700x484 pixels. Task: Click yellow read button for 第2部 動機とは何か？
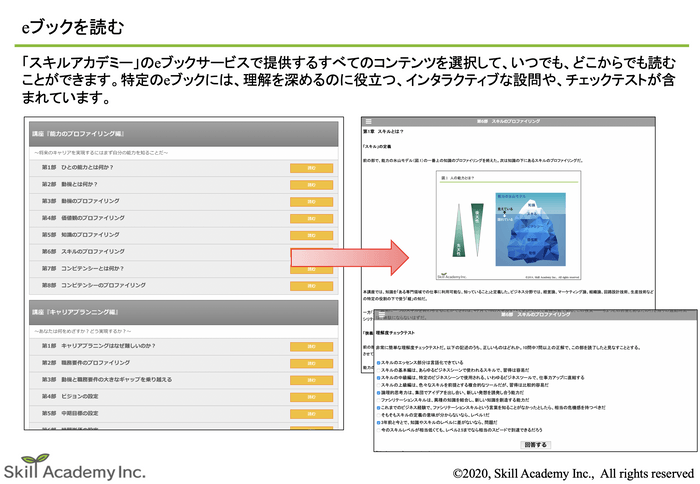311,185
